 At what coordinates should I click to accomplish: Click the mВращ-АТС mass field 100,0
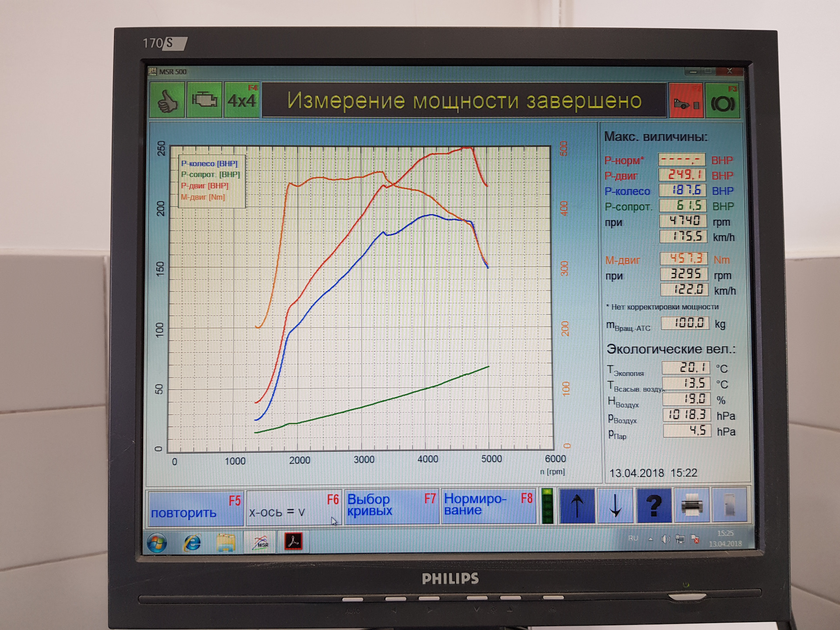click(685, 323)
